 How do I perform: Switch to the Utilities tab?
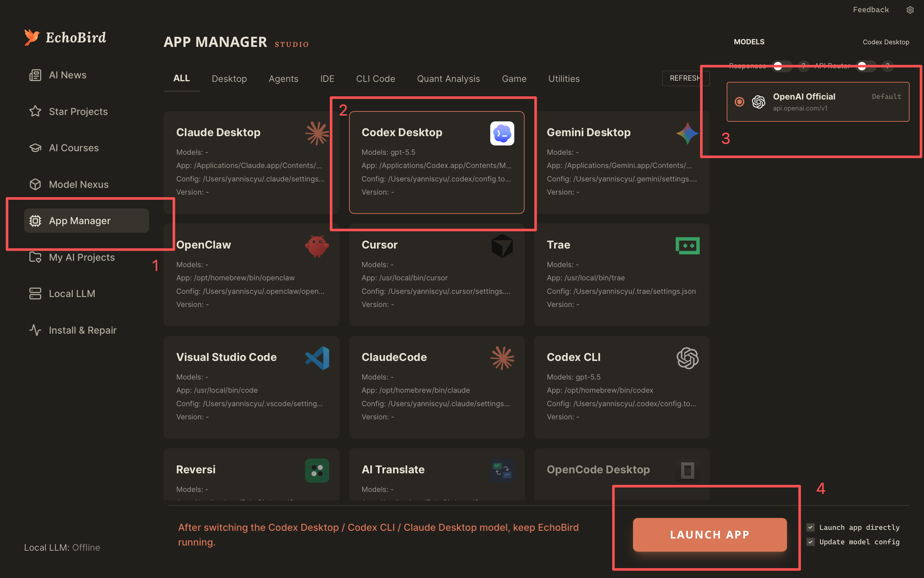[x=564, y=79]
